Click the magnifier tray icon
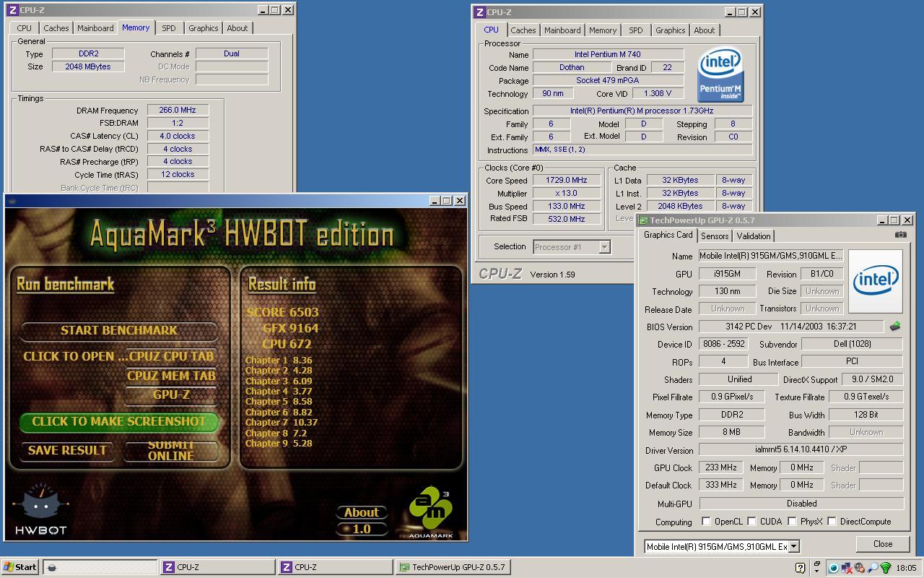Image resolution: width=924 pixels, height=578 pixels. click(x=873, y=568)
